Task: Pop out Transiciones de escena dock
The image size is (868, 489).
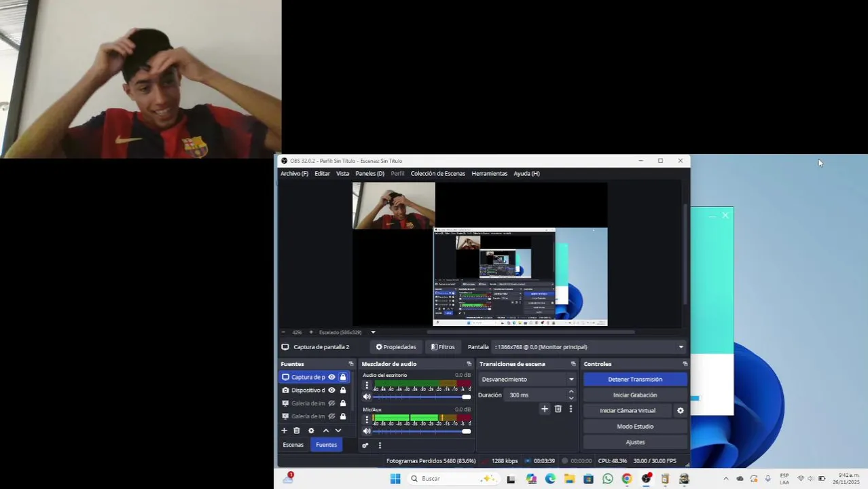Action: point(573,364)
